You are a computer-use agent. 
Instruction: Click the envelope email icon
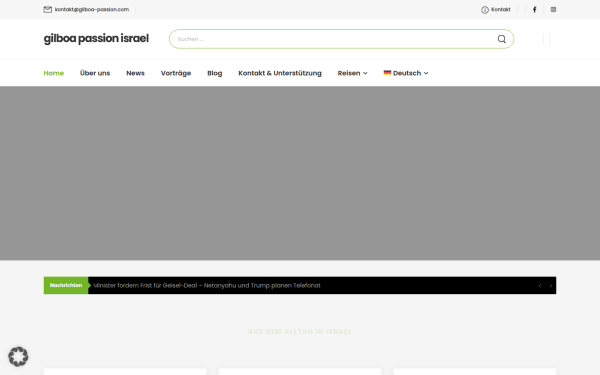[x=47, y=10]
